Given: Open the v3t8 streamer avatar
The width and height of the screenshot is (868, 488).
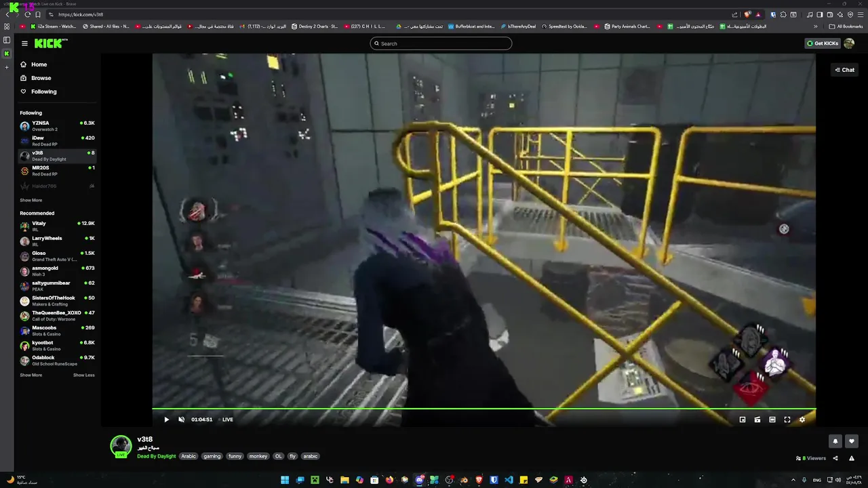Looking at the screenshot, I should pos(121,446).
